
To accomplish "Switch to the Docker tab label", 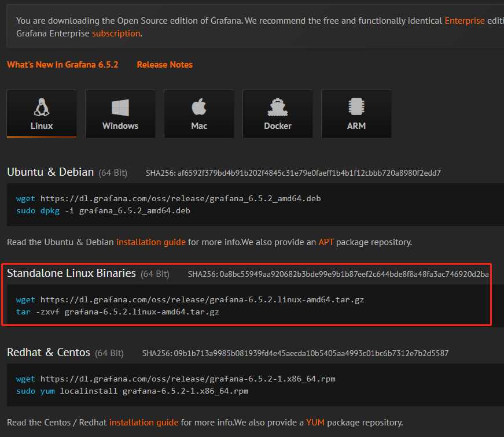I will (x=278, y=126).
